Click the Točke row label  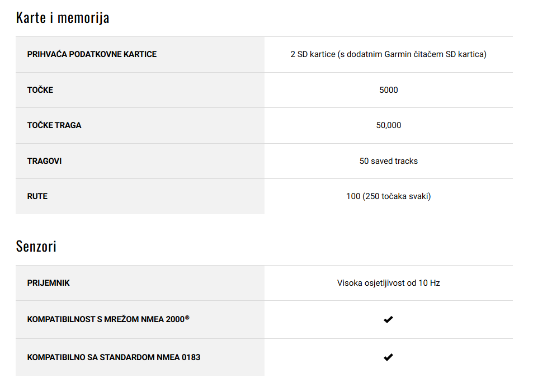coord(40,90)
